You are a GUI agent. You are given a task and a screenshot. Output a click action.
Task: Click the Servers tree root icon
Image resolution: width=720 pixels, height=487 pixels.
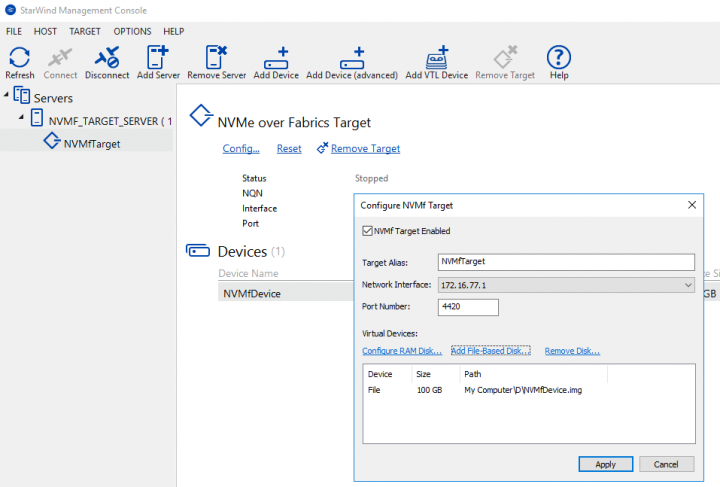point(22,95)
